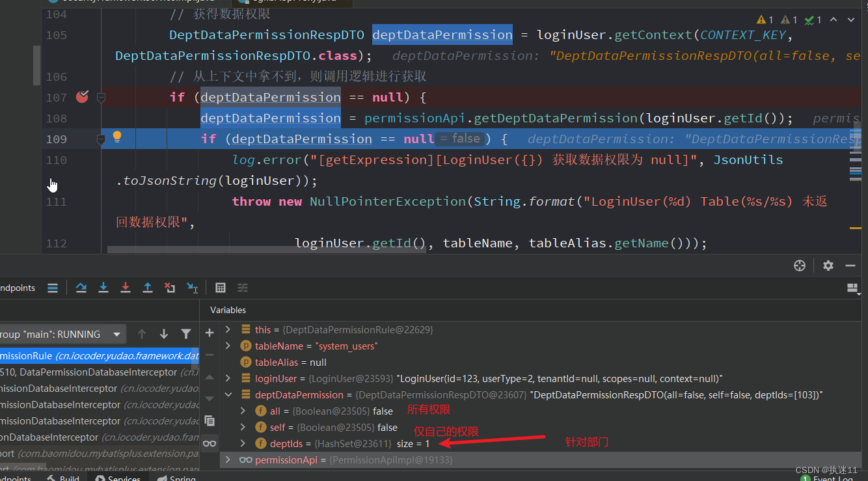Viewport: 868px width, 481px height.
Task: Click the editor horizontal scrollbar
Action: (x=267, y=249)
